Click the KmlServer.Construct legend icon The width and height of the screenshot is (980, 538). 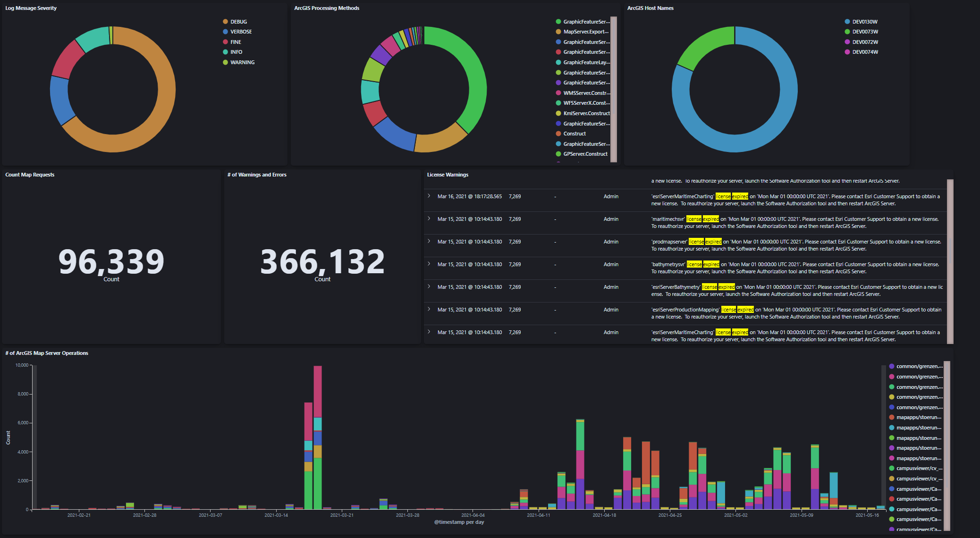(x=559, y=113)
